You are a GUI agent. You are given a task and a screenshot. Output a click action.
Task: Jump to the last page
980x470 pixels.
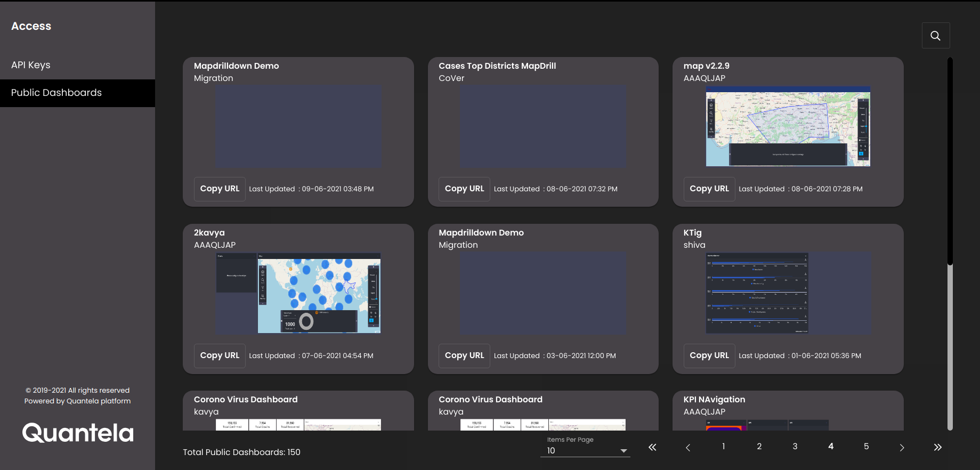coord(938,447)
